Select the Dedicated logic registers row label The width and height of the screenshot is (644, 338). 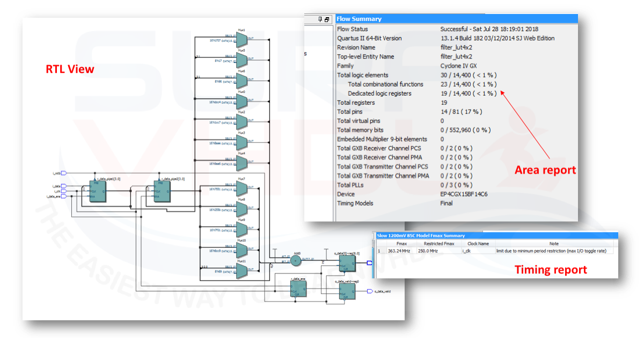[x=379, y=93]
